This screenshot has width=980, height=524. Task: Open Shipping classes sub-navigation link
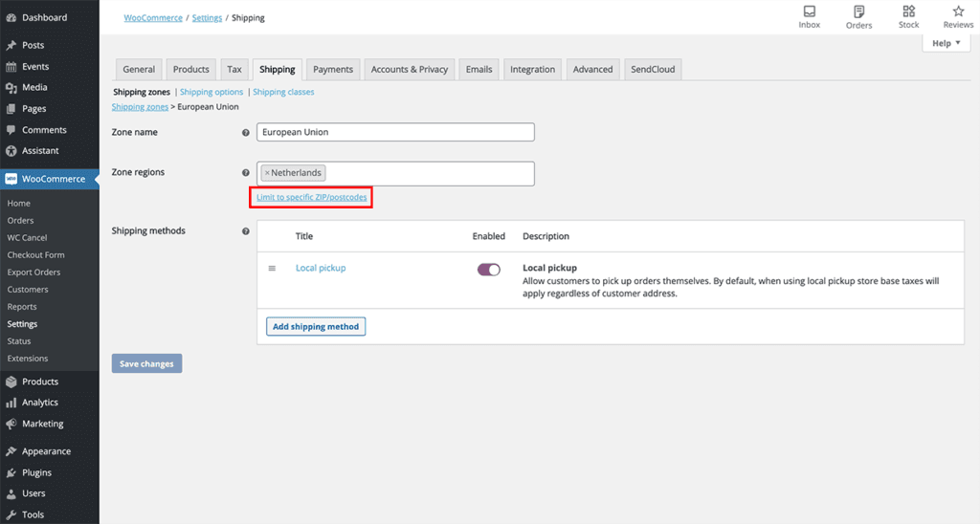coord(283,92)
